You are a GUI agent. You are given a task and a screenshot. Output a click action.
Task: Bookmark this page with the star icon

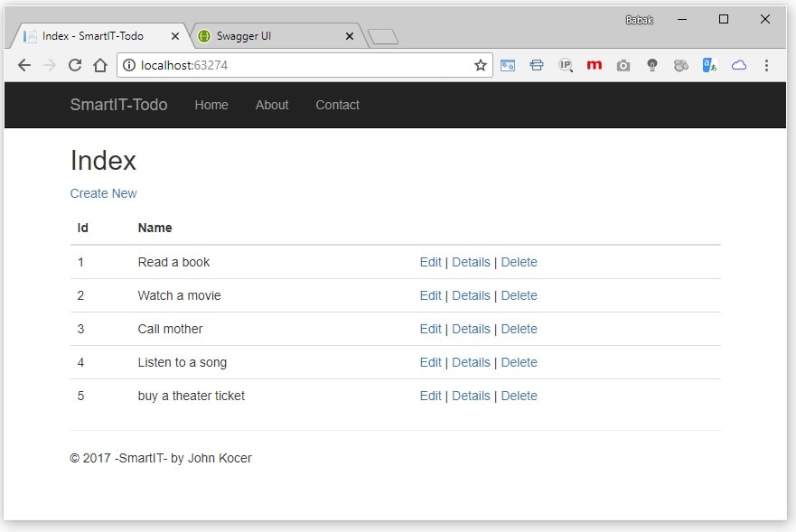point(481,65)
